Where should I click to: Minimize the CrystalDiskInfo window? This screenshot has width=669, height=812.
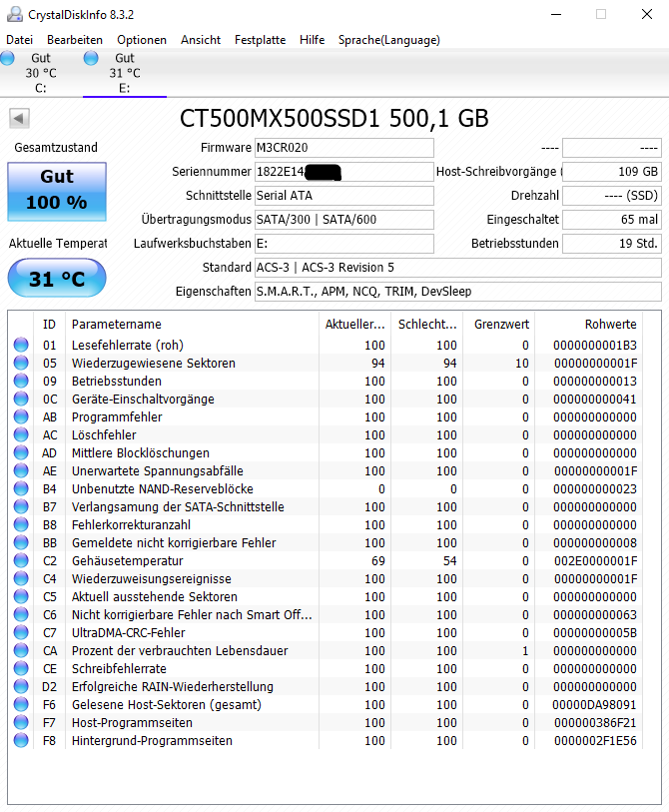coord(556,14)
